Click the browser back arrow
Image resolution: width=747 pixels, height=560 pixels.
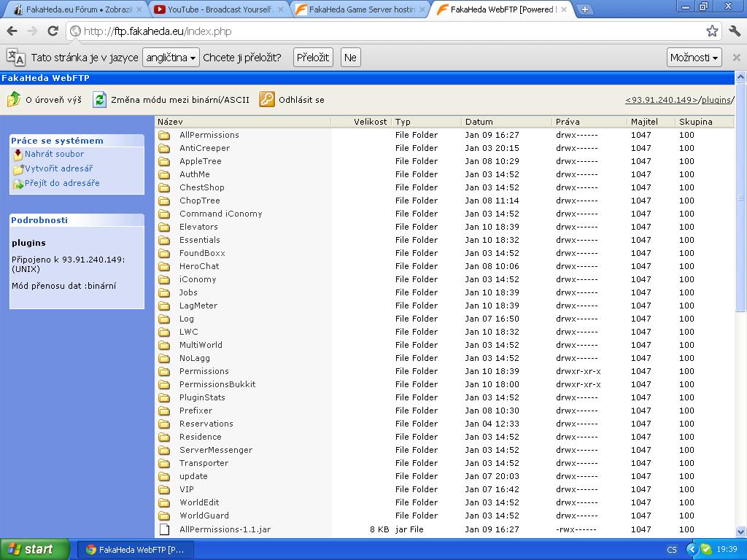[12, 31]
